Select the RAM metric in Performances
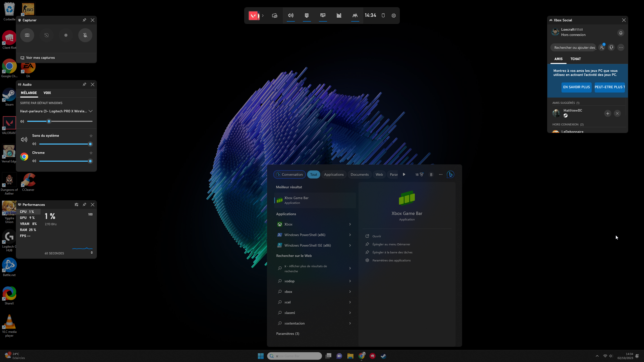644x362 pixels. coord(28,230)
